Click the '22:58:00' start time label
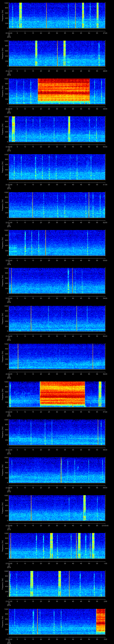 point(9,487)
